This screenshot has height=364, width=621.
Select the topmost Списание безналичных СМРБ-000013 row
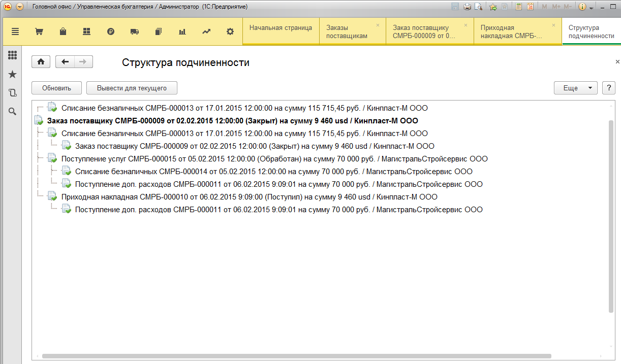[244, 108]
